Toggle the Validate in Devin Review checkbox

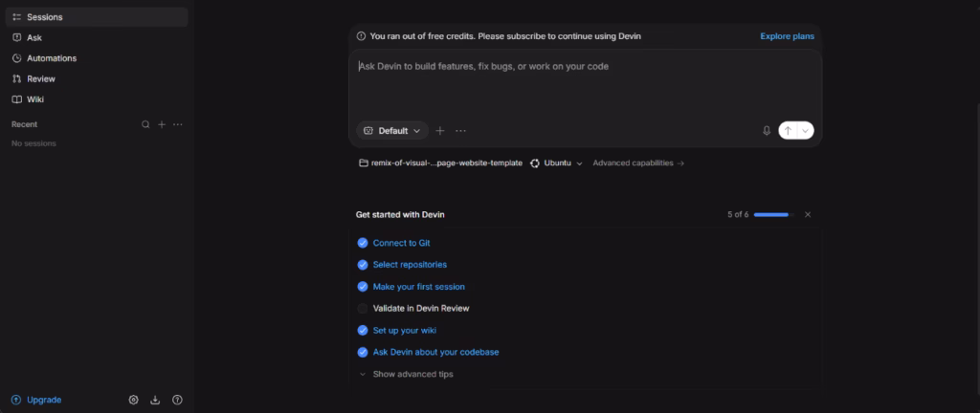363,308
